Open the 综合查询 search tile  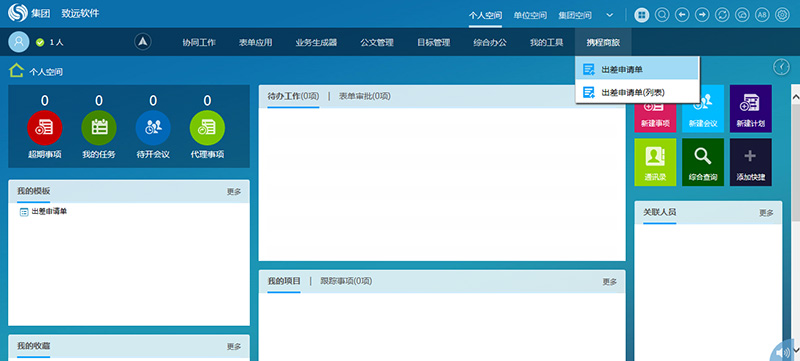[x=703, y=162]
